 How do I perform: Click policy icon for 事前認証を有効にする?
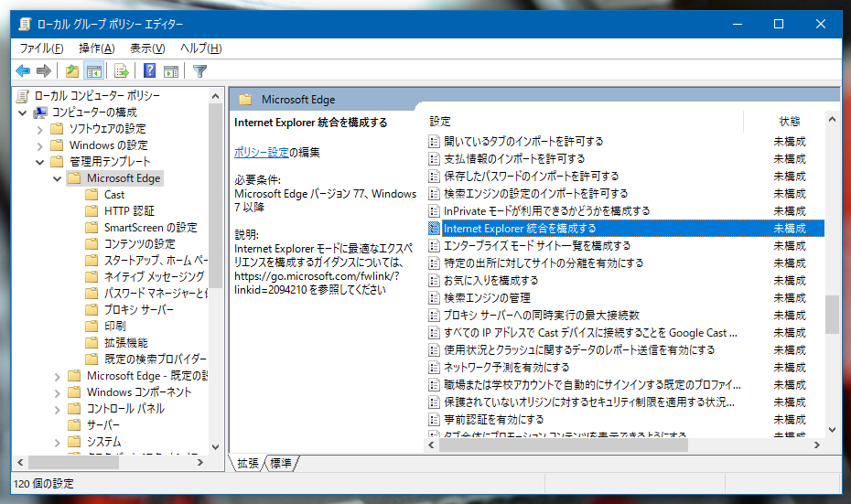pyautogui.click(x=434, y=419)
